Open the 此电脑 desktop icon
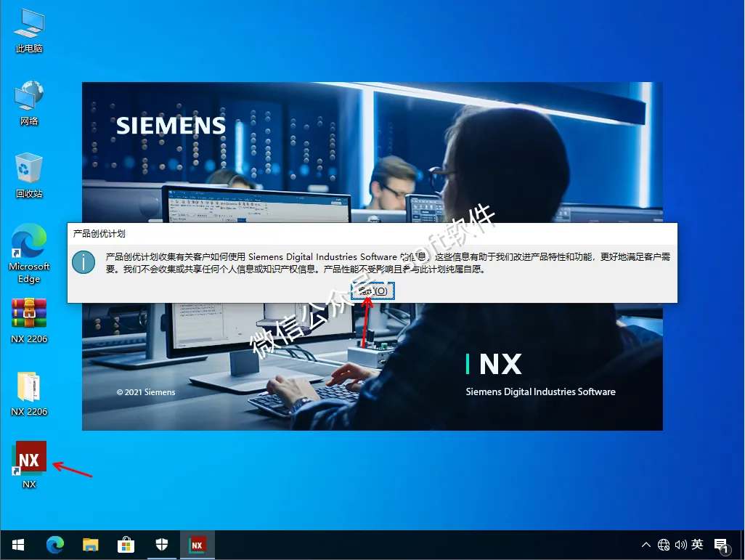Screen dimensions: 745x560 (29, 32)
